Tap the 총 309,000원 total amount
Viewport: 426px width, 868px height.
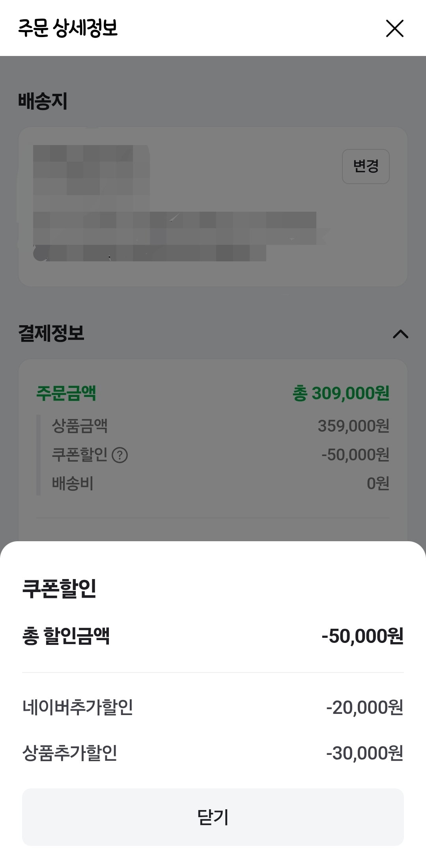341,393
